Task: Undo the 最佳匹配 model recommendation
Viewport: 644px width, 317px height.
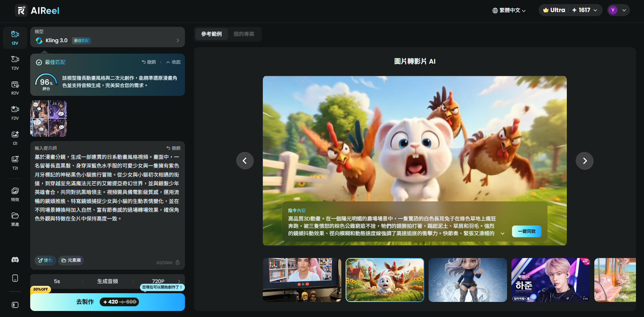Action: tap(149, 62)
